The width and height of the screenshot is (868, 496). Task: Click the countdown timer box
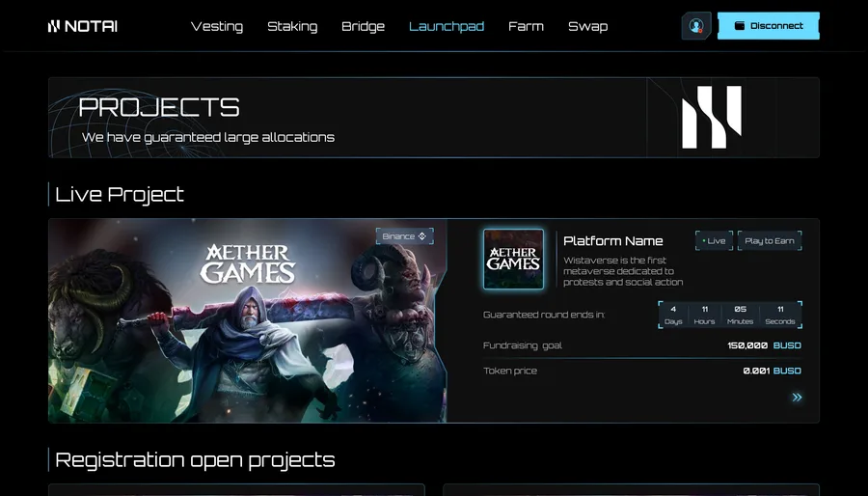point(730,315)
